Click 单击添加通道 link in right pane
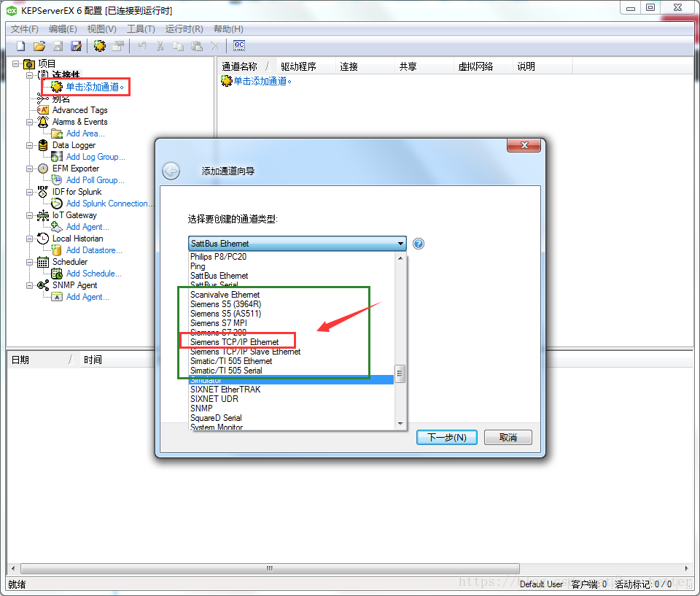 coord(262,81)
